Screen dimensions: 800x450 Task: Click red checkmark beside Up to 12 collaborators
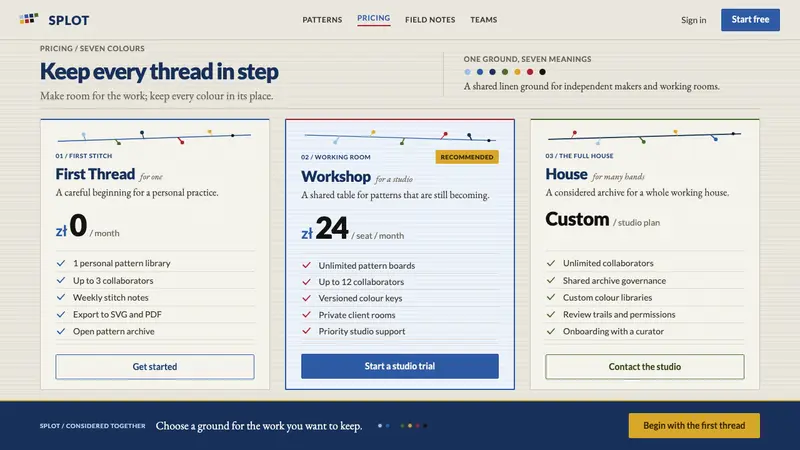(307, 282)
